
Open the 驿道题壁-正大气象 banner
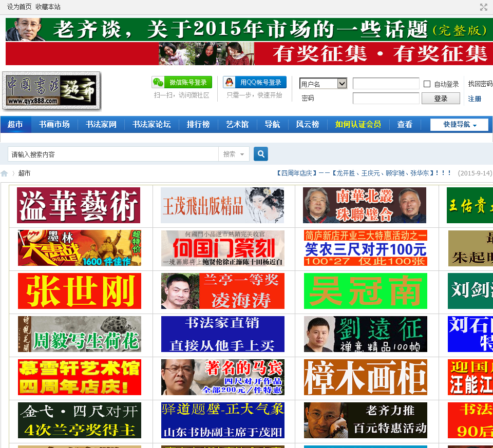click(x=222, y=420)
